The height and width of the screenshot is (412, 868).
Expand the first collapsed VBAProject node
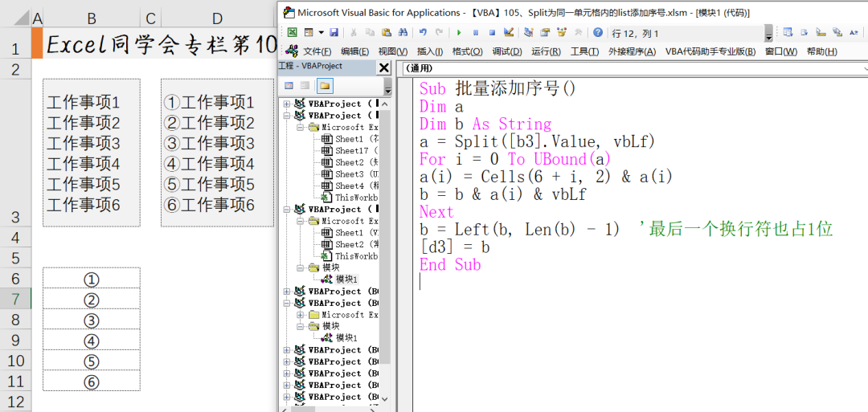coord(286,104)
